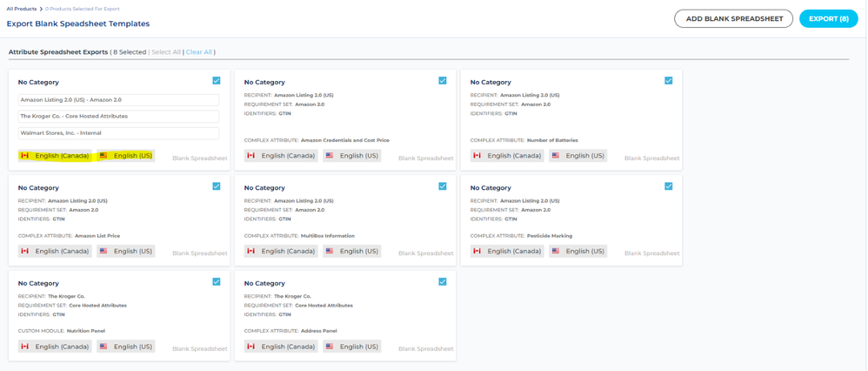Uncheck the Number of Batteries card checkbox
Image resolution: width=868 pixels, height=371 pixels.
(x=668, y=80)
